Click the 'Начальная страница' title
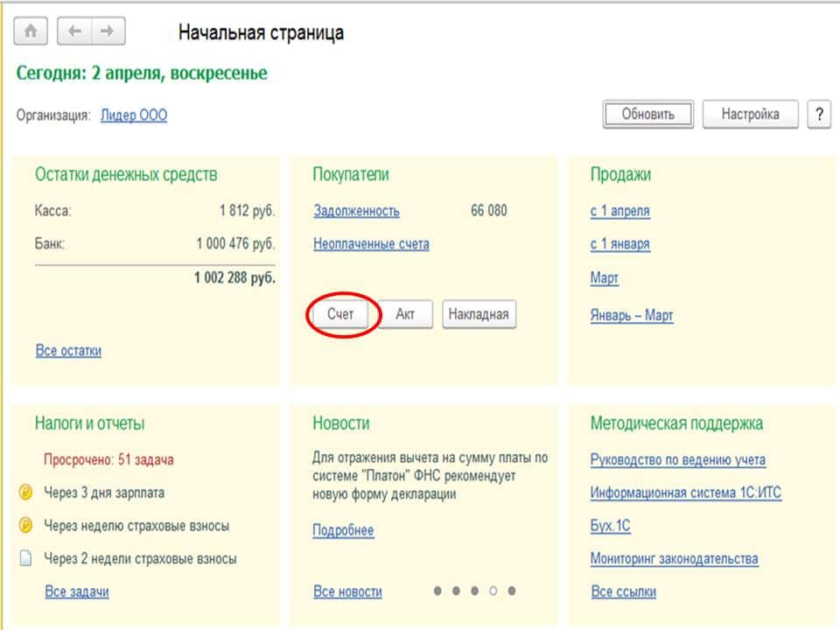840x630 pixels. click(261, 32)
